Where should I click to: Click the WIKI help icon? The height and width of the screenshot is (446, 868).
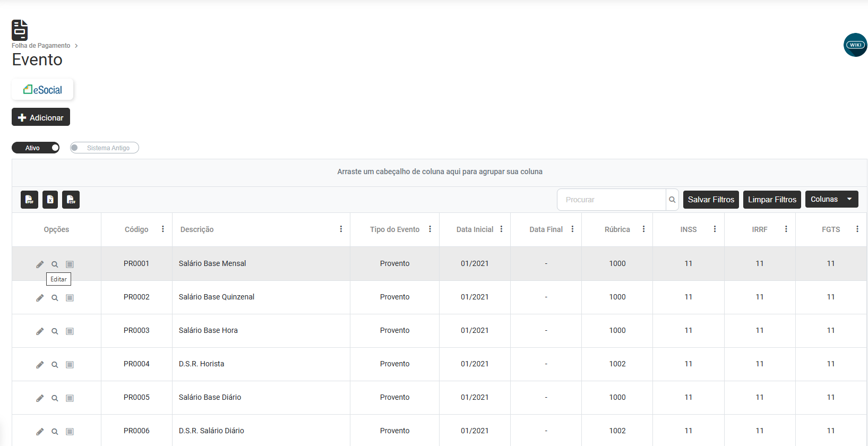[x=855, y=45]
